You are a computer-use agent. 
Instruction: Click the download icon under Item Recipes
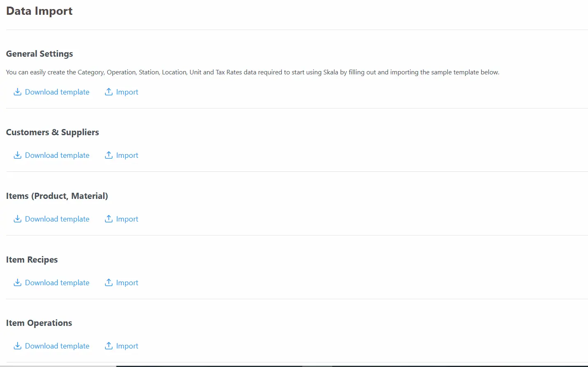coord(17,282)
